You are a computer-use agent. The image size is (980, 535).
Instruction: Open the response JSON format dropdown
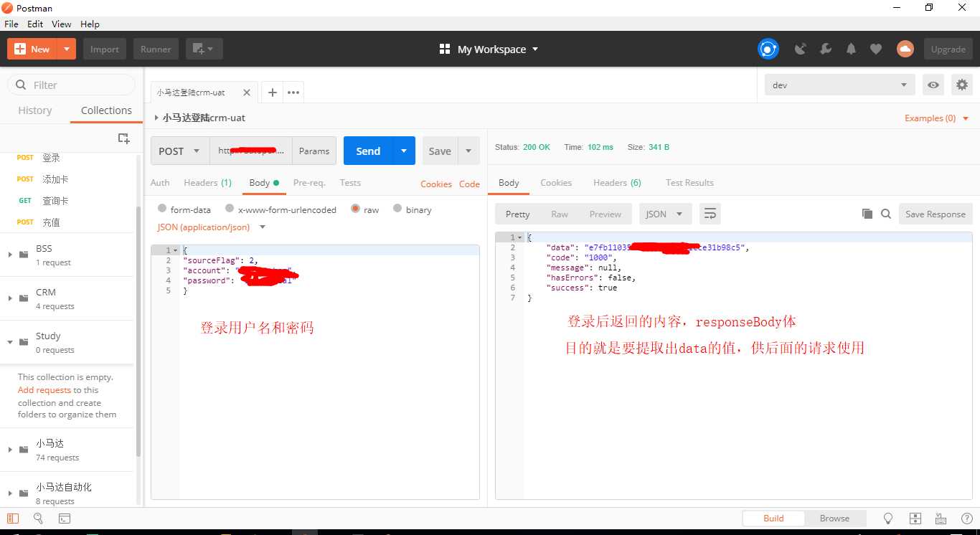point(666,214)
